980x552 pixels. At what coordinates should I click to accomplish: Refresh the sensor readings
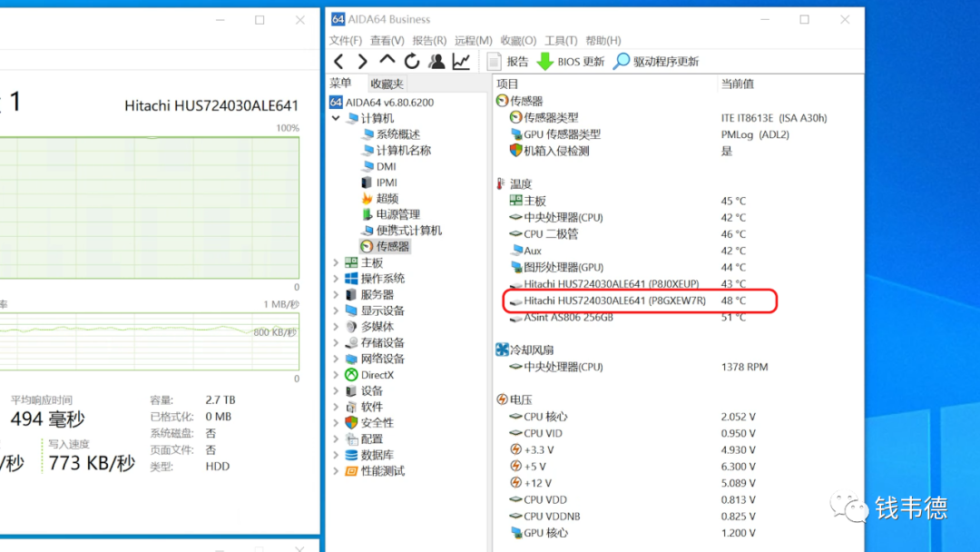click(411, 61)
